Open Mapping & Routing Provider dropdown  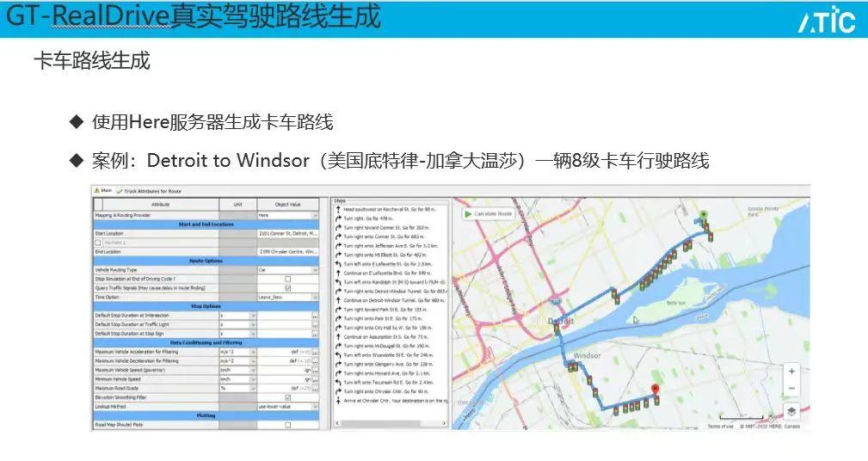(315, 215)
